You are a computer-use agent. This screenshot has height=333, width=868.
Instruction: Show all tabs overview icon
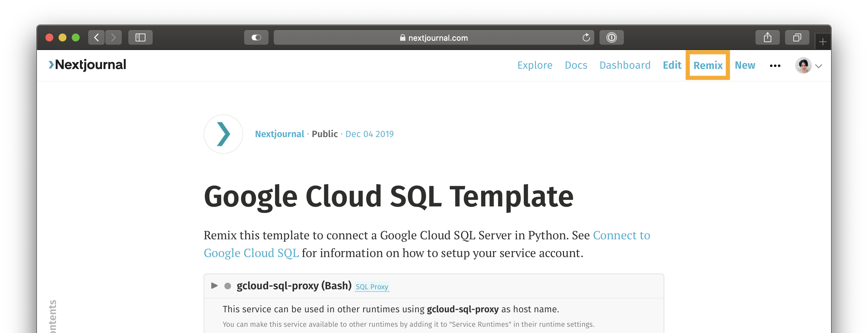coord(797,37)
